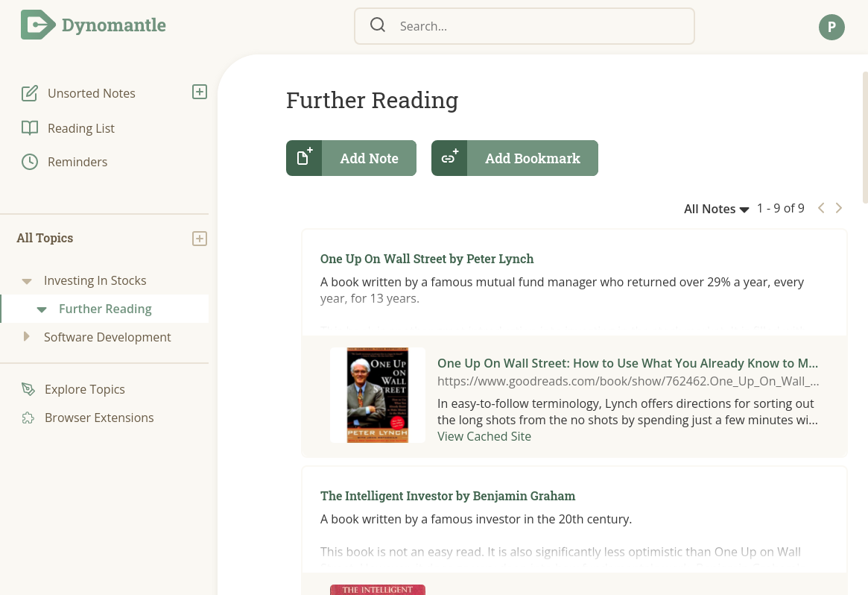
Task: Collapse the Investing In Stocks topic
Action: 27,281
